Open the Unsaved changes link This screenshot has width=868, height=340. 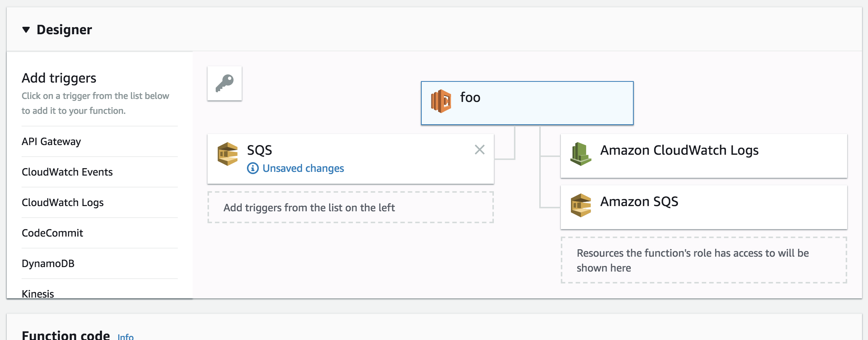point(303,169)
